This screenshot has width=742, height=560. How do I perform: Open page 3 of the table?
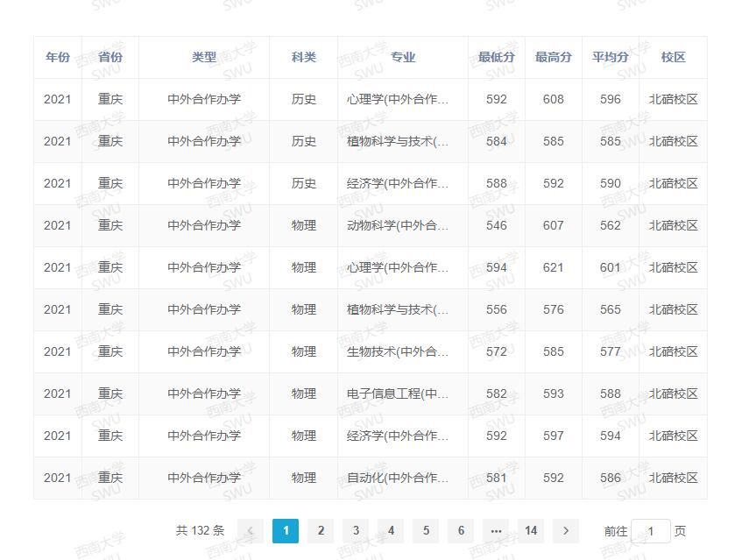(356, 531)
